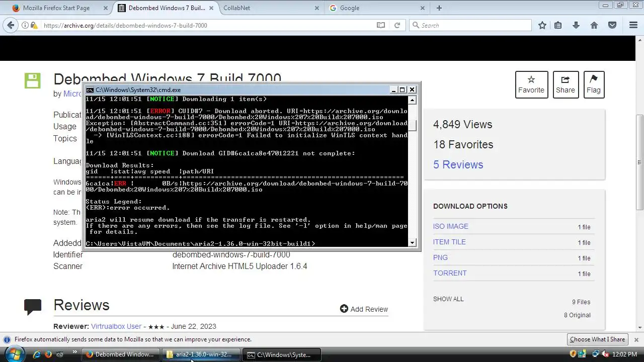
Task: Open 5 Reviews link
Action: coord(458,164)
